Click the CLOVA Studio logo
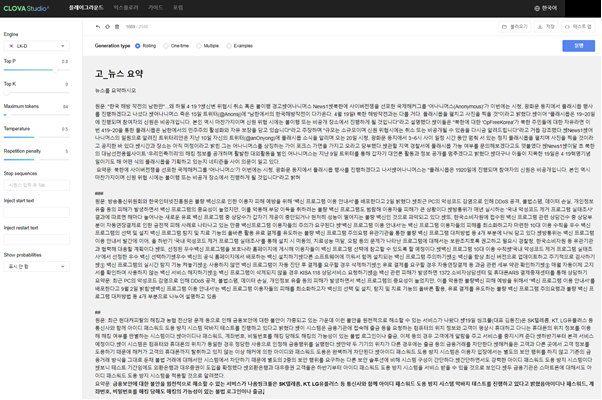602x400 pixels. [x=26, y=8]
